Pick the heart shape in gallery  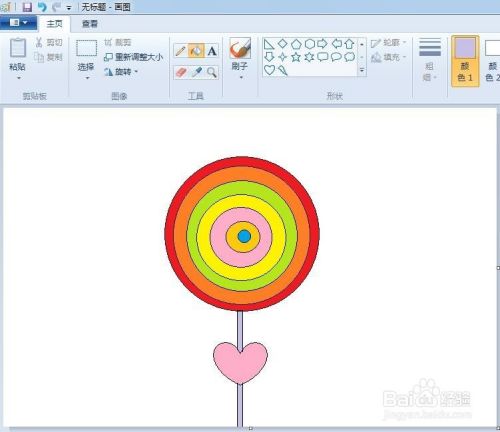[269, 70]
